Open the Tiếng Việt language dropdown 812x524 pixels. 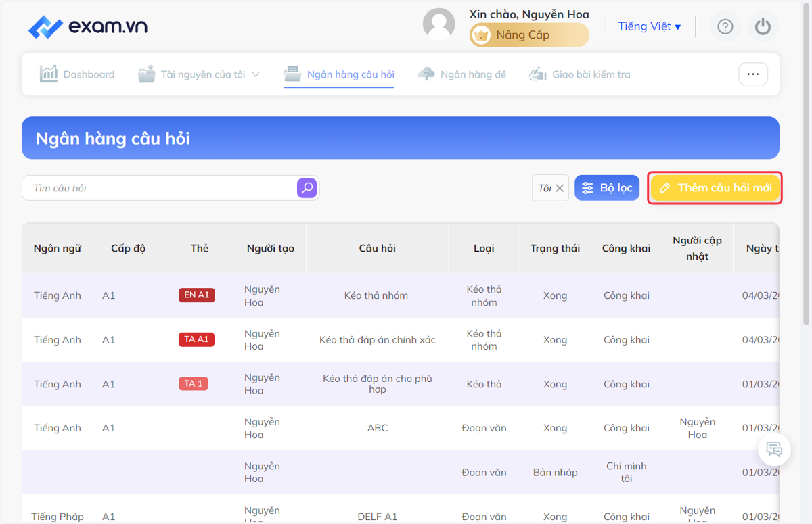tap(650, 26)
